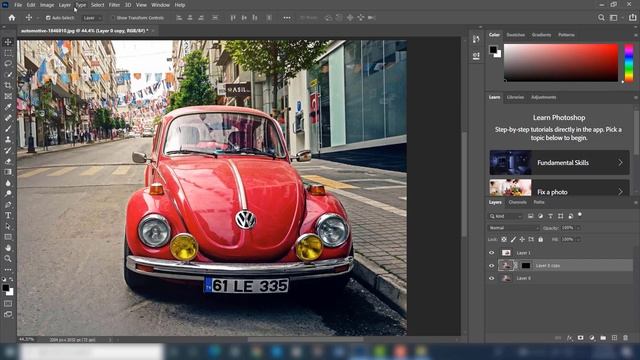Toggle the lock position button
Screen dimensions: 640x360
point(522,239)
